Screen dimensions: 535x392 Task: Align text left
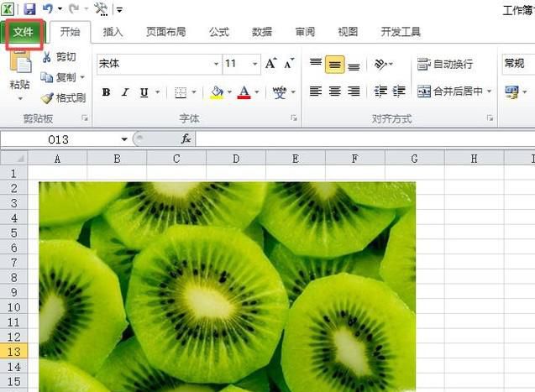pyautogui.click(x=316, y=91)
